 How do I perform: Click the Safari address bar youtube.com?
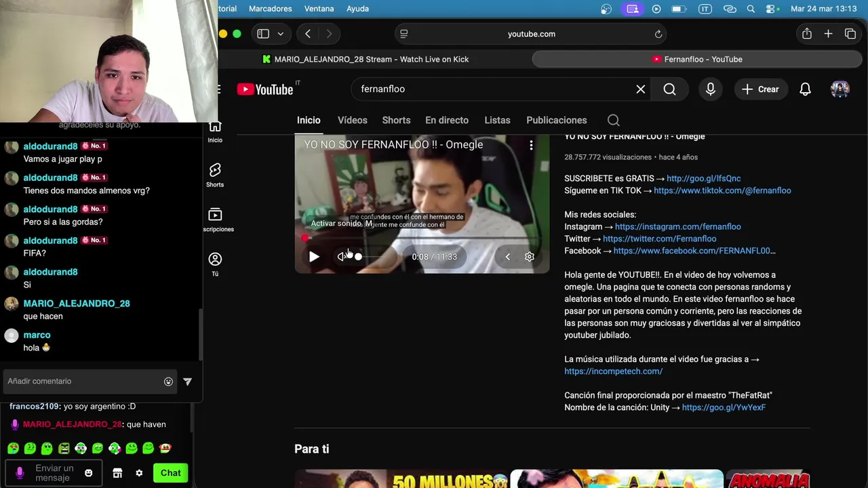(531, 34)
